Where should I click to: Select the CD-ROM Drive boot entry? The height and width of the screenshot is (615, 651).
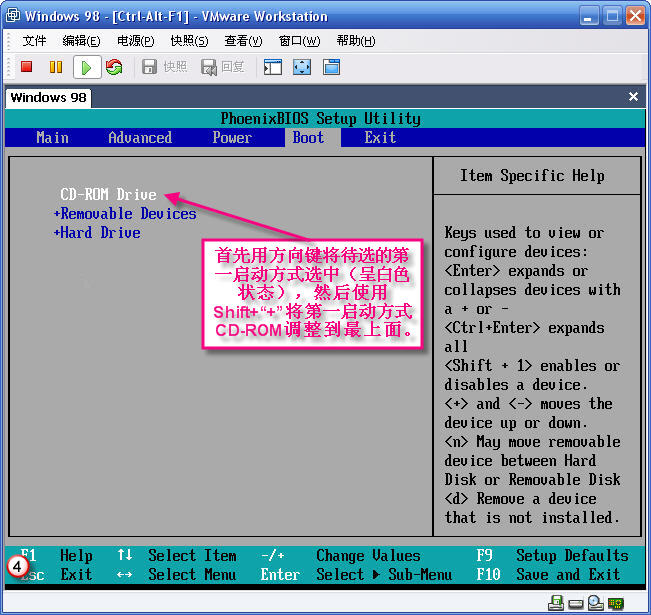[108, 194]
